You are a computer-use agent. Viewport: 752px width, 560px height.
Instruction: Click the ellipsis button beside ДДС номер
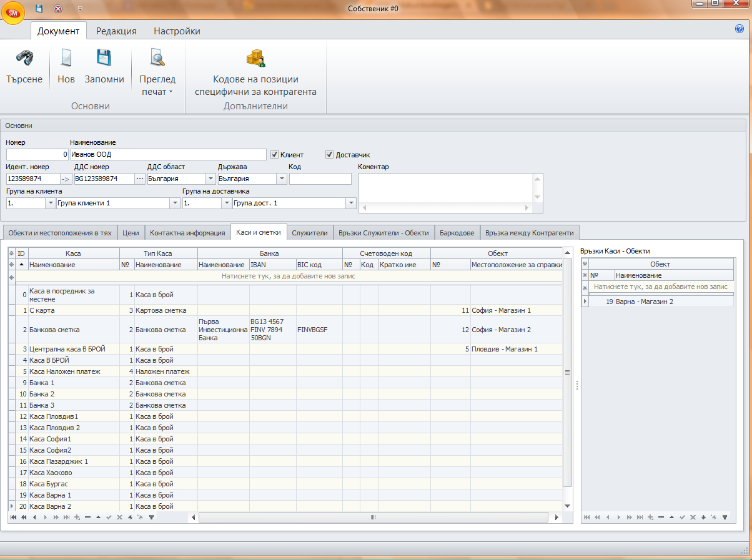coord(140,179)
